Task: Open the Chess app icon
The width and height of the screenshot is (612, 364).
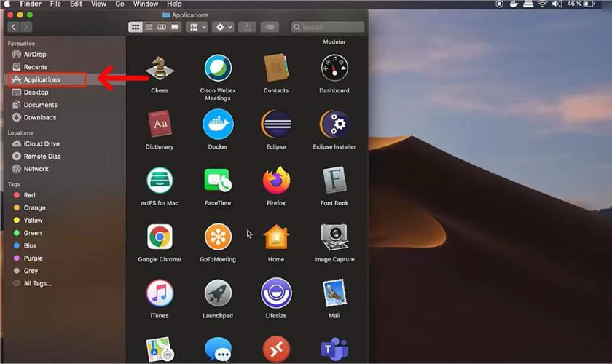Action: 160,68
